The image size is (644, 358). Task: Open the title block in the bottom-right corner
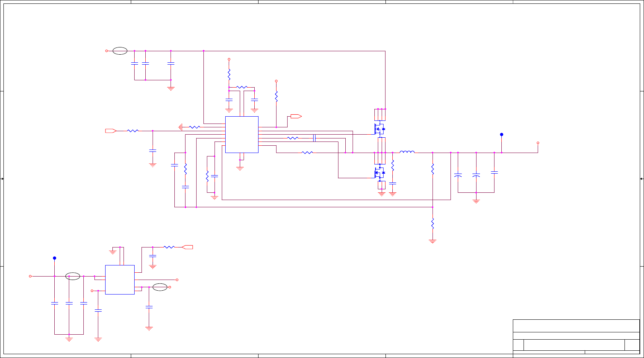[x=576, y=337]
